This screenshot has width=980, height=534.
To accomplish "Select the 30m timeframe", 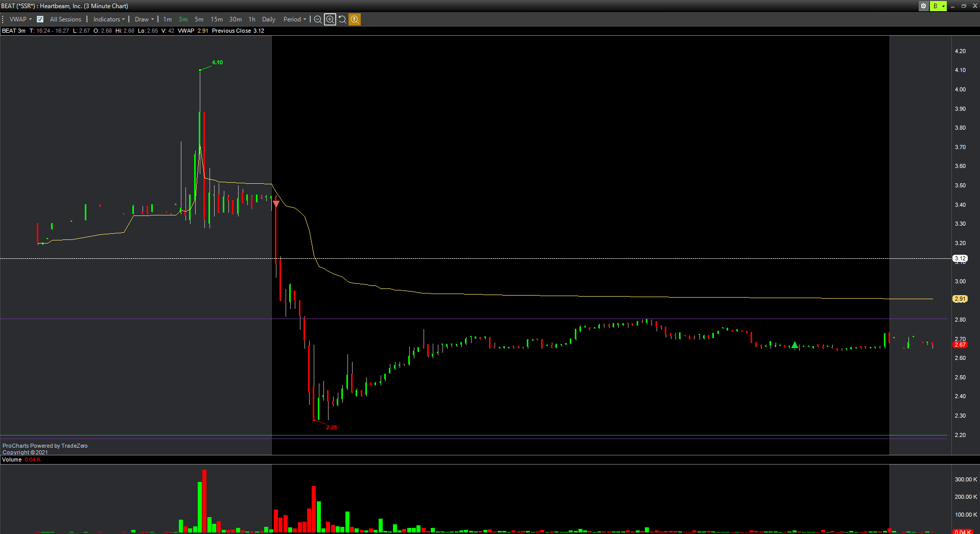I will 236,19.
